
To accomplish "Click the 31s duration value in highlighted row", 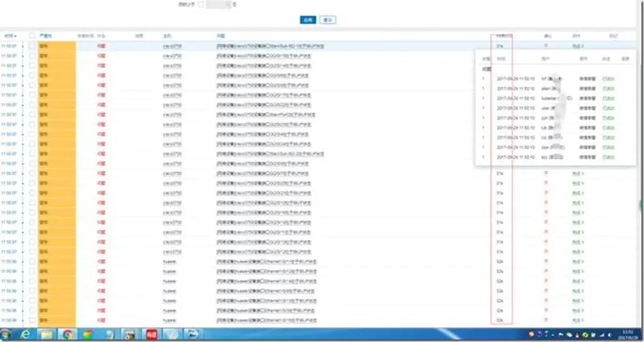I will [500, 46].
